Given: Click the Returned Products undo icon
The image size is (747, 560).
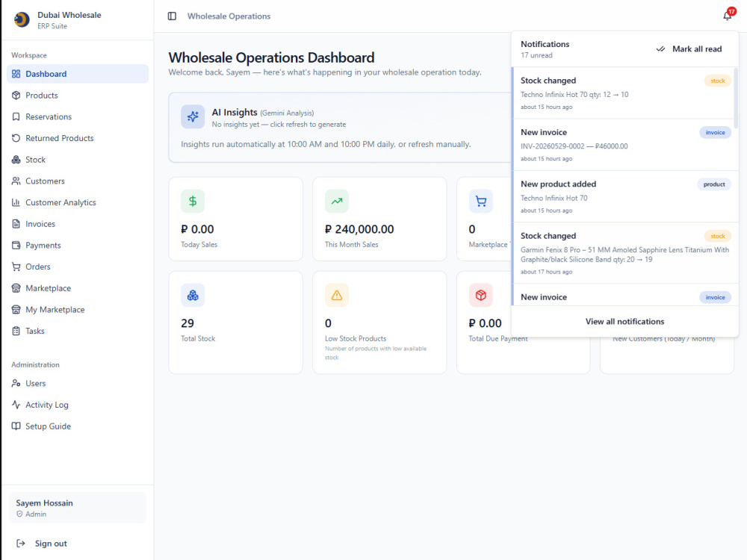Looking at the screenshot, I should tap(16, 138).
